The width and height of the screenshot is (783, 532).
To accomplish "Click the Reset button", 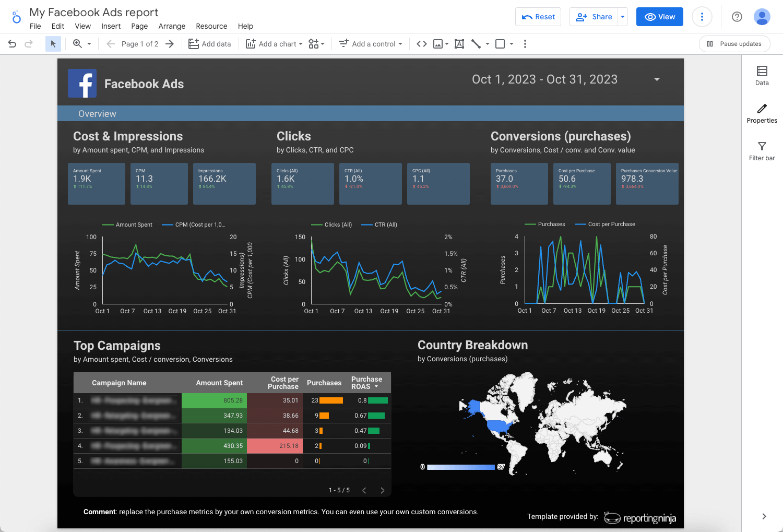I will coord(538,17).
